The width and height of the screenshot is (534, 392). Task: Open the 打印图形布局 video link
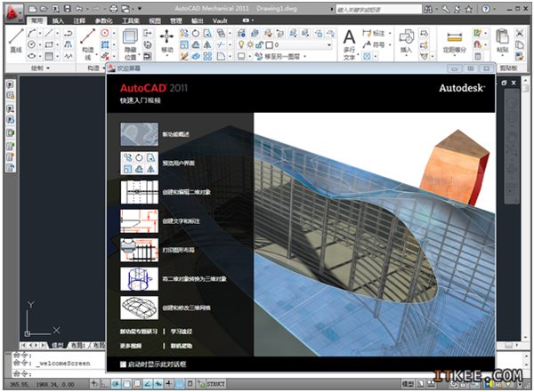click(179, 250)
